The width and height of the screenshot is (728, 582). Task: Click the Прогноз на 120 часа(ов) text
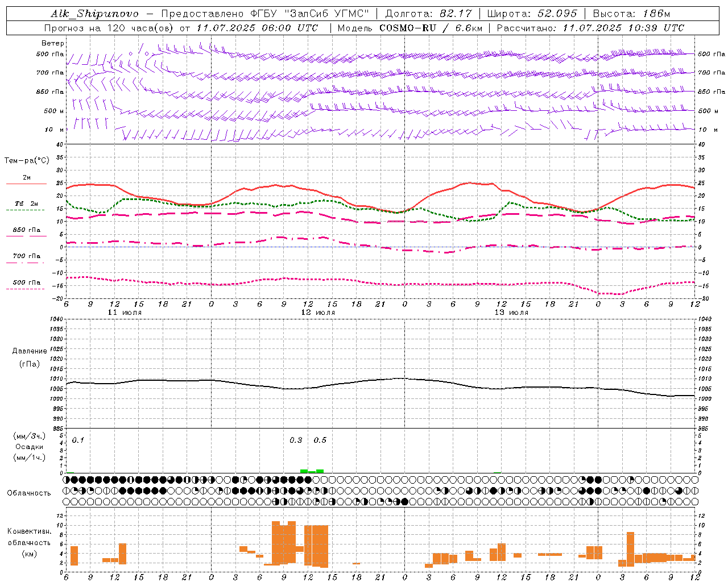(x=110, y=28)
